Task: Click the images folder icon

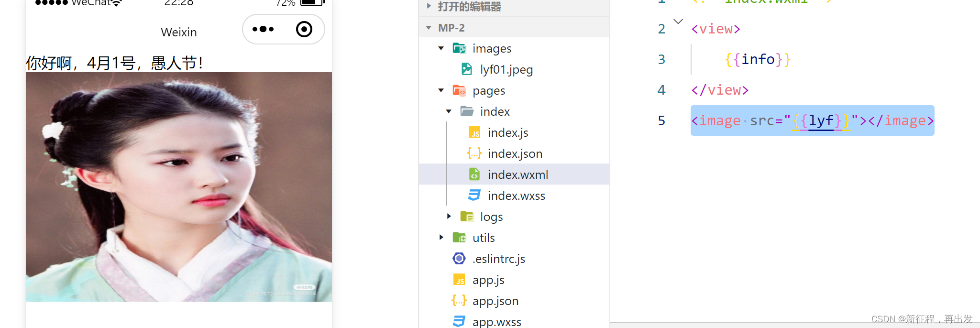Action: 460,48
